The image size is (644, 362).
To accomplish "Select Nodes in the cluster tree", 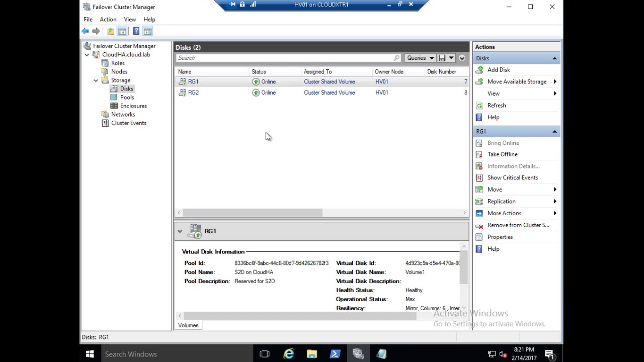I will [119, 71].
